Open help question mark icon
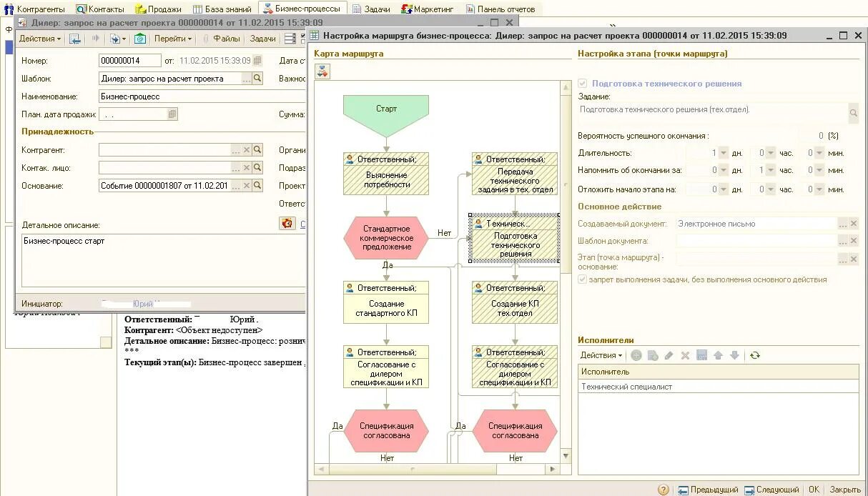Viewport: 868px width, 496px height. click(664, 490)
